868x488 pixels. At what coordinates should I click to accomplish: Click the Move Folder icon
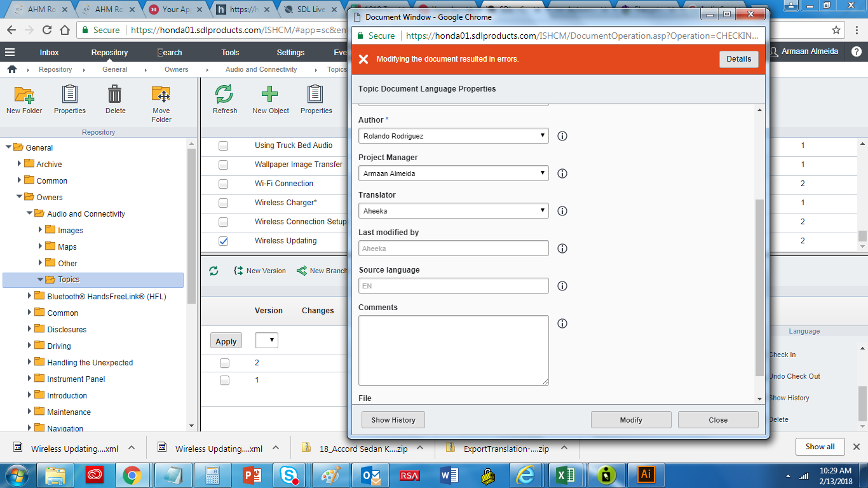(x=161, y=95)
